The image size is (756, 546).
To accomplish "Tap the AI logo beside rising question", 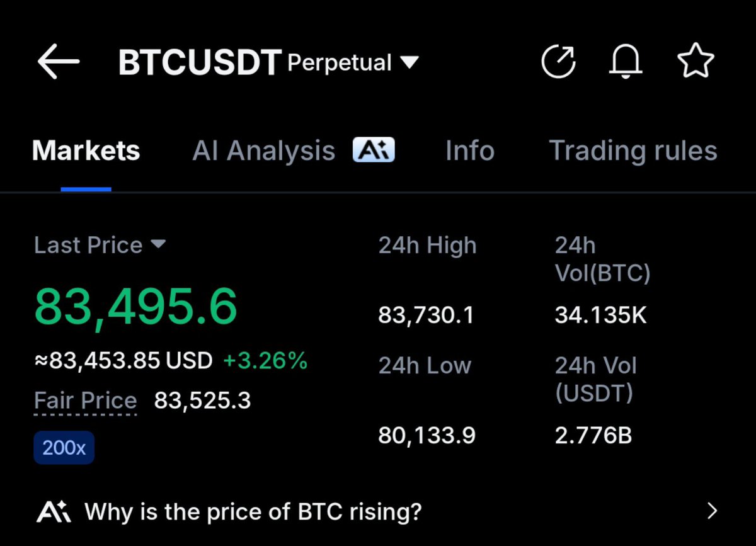I will click(54, 511).
